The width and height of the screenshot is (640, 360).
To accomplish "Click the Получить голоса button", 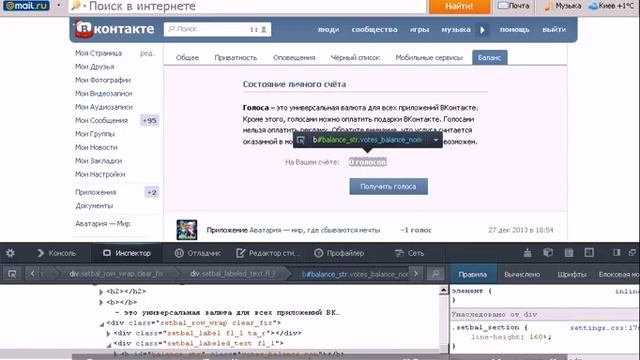I will 389,187.
